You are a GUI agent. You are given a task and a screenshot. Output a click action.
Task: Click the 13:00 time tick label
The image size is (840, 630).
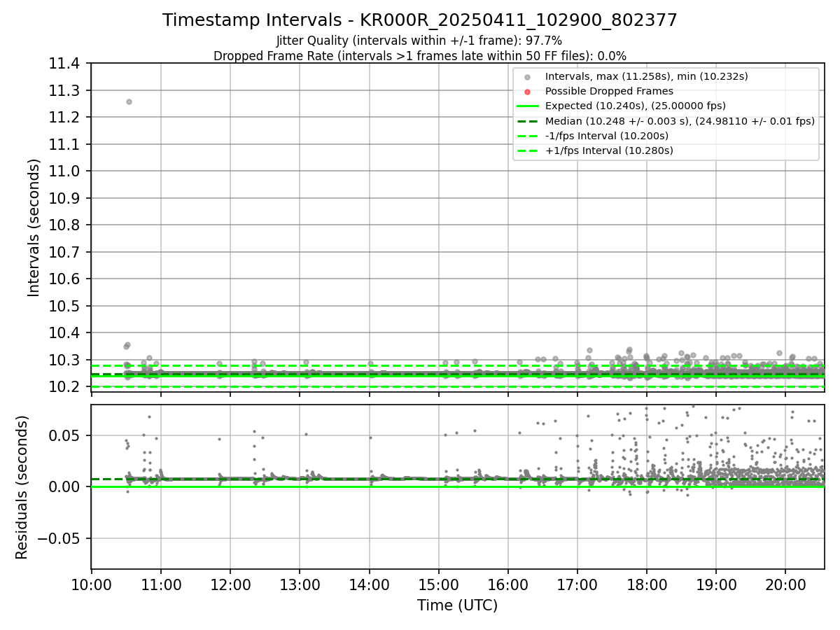300,584
